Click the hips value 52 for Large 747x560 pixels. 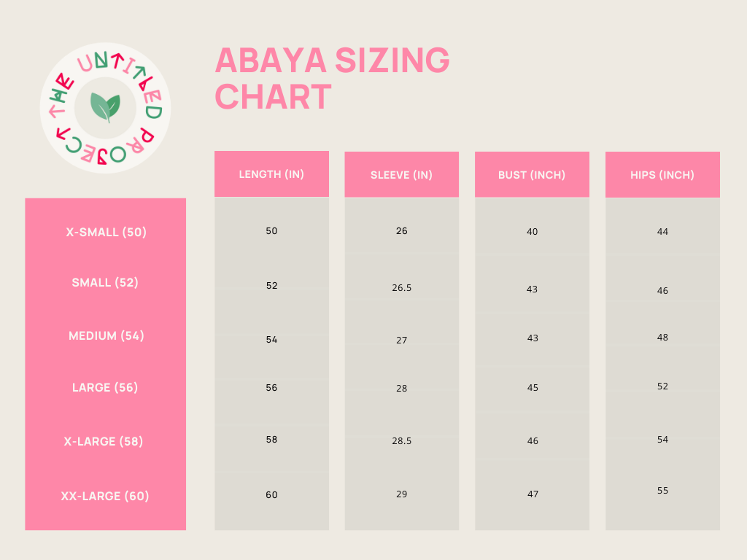tap(662, 386)
